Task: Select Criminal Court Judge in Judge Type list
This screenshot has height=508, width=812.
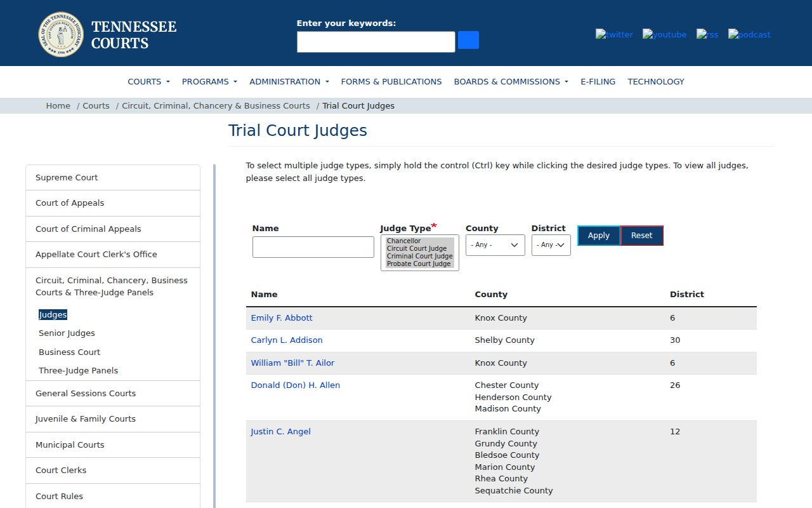Action: pos(419,256)
